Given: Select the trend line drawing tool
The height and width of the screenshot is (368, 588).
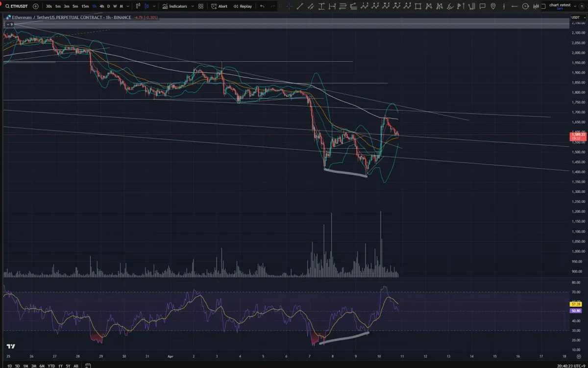Looking at the screenshot, I should tap(299, 6).
